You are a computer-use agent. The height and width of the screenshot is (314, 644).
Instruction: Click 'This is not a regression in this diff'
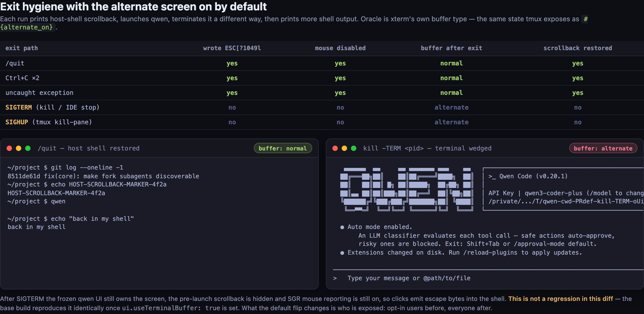coord(560,299)
